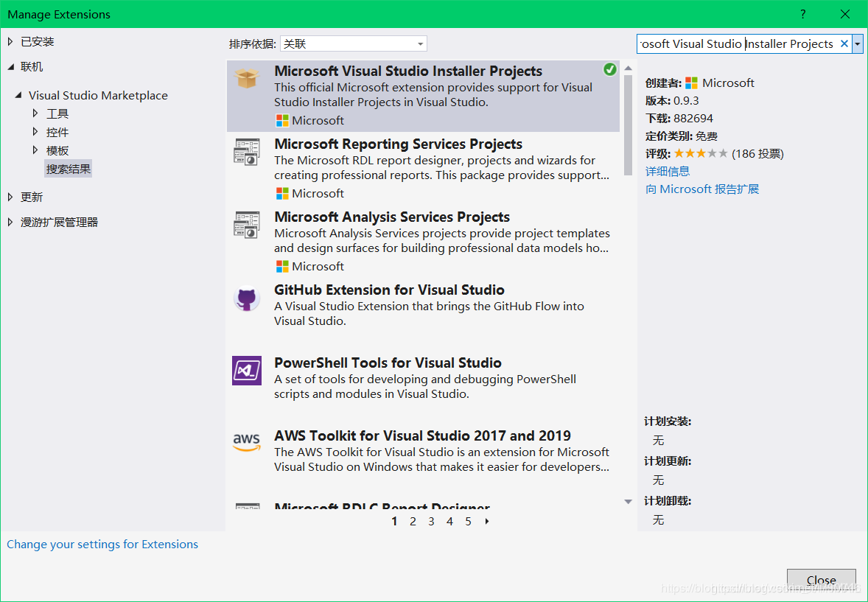Open the 详细信息 link
This screenshot has width=868, height=602.
(x=668, y=171)
